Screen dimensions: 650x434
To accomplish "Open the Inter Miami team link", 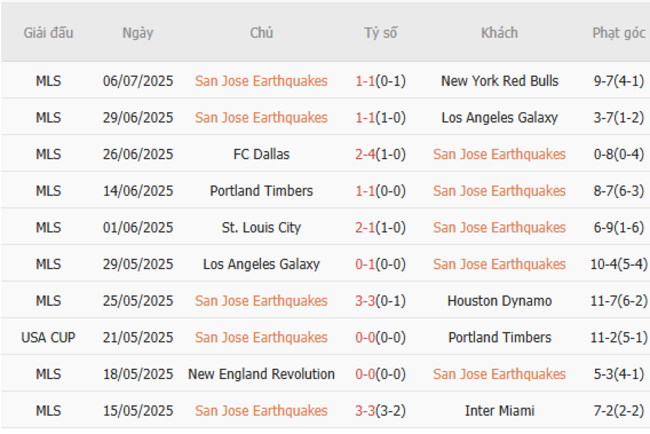I will 499,411.
